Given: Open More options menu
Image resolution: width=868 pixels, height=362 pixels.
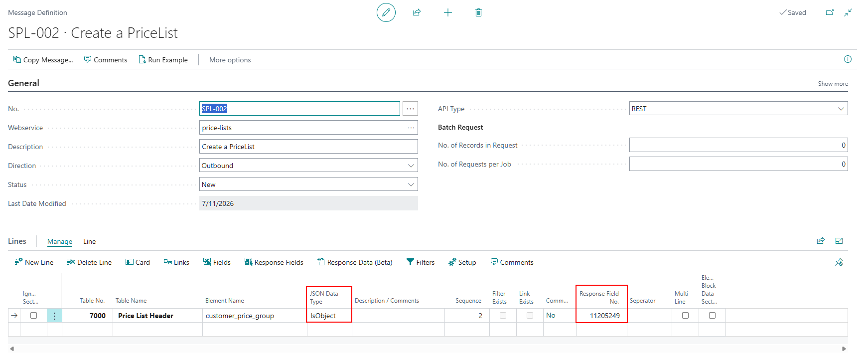Looking at the screenshot, I should (x=230, y=60).
